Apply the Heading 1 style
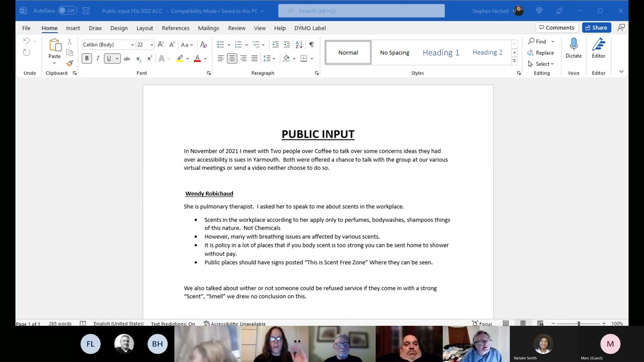Viewport: 644px width, 362px height. point(441,52)
